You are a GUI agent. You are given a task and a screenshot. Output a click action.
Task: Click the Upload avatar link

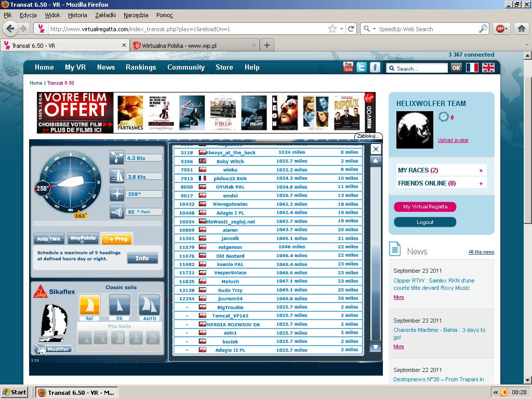coord(453,140)
